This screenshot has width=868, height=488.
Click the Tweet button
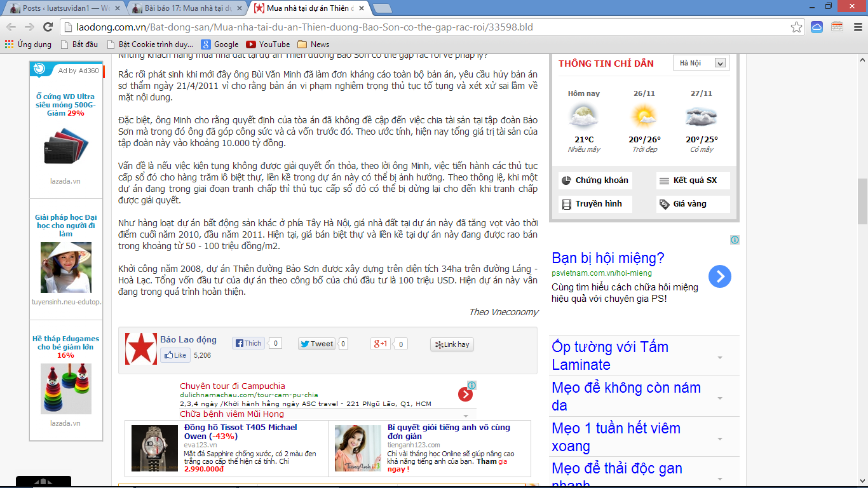click(316, 344)
